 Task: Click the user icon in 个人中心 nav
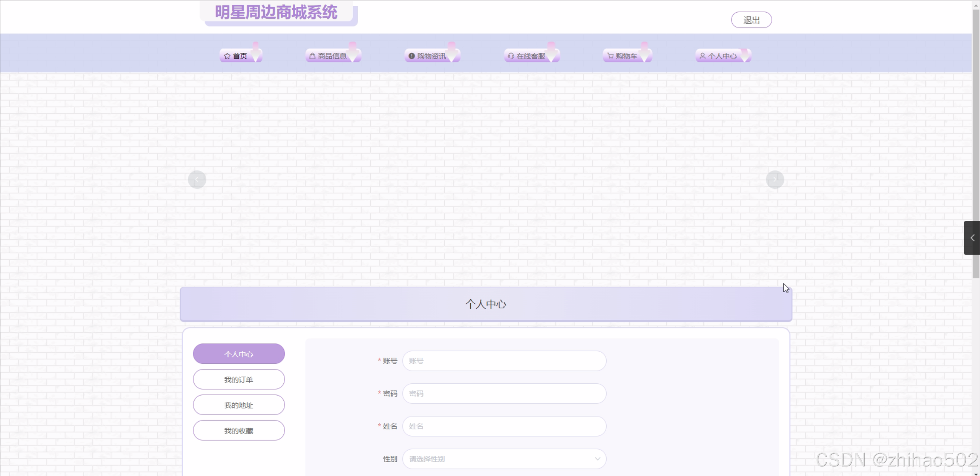[702, 56]
